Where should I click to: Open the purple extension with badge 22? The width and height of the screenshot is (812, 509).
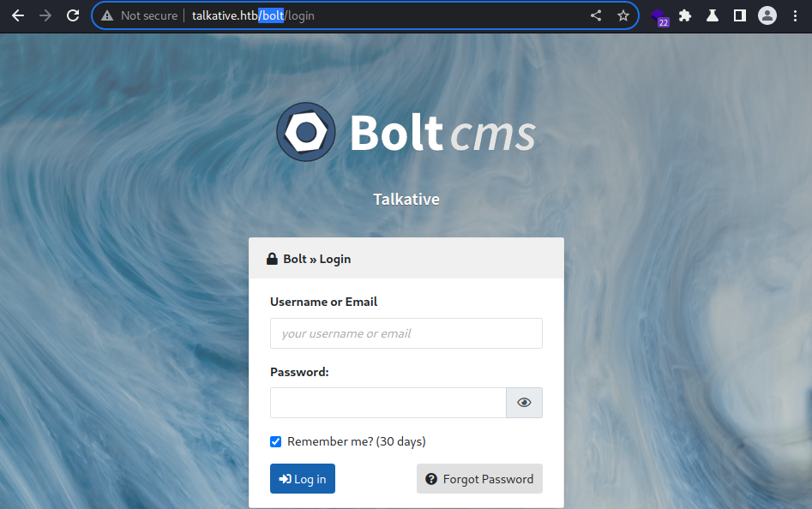coord(659,16)
